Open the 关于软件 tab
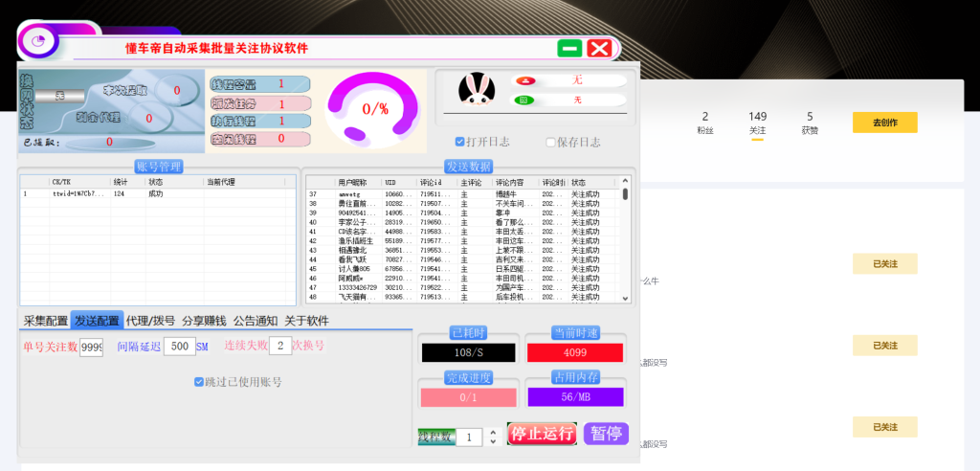 (x=306, y=321)
